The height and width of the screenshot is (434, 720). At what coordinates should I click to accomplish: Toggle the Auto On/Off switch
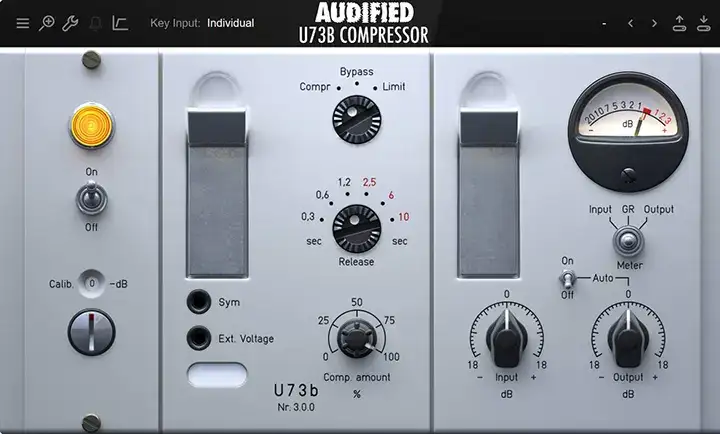pos(568,278)
